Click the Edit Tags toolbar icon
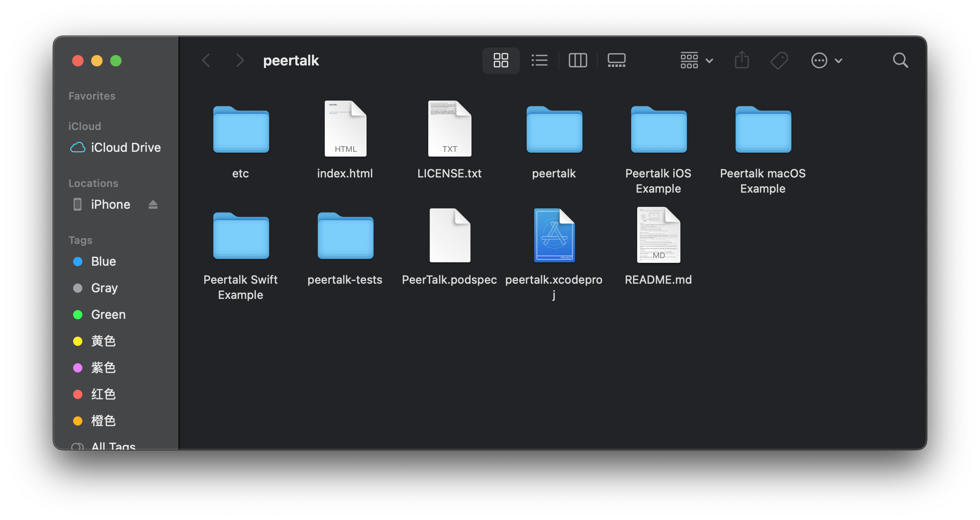This screenshot has width=980, height=520. 779,60
